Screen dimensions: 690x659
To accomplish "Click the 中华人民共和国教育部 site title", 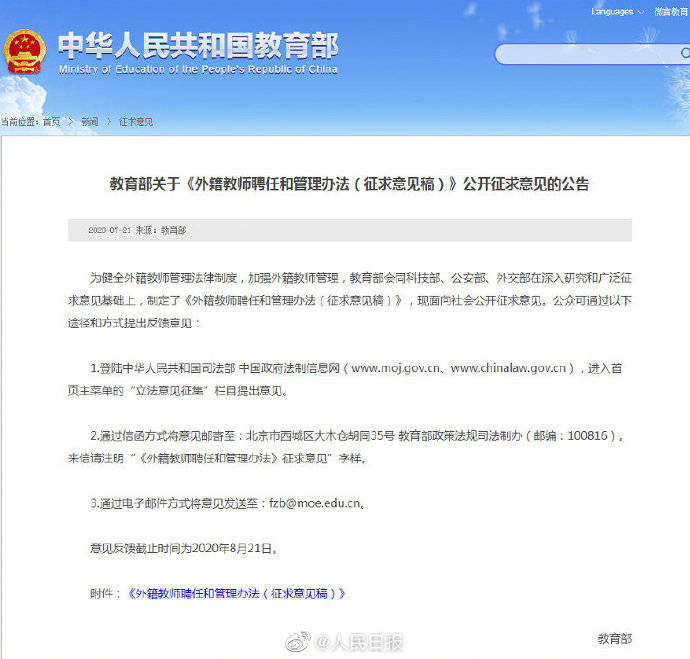I will coord(198,45).
